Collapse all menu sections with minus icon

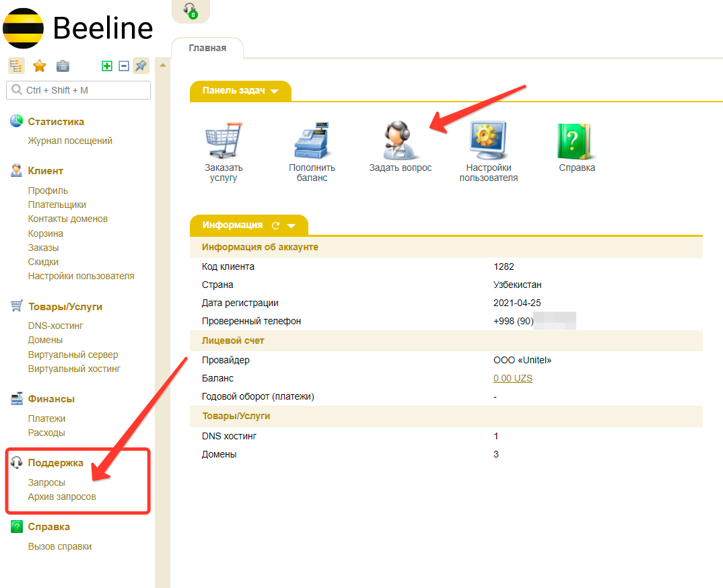[124, 66]
